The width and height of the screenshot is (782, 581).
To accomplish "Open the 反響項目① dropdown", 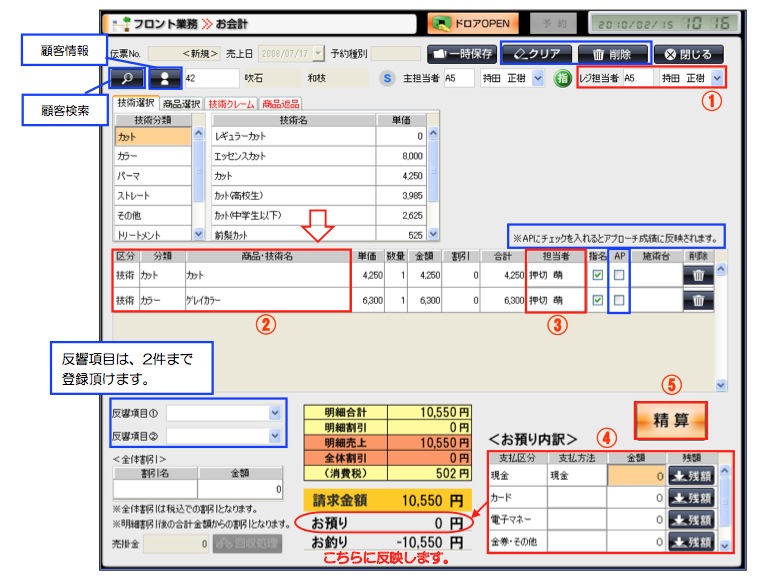I will [275, 412].
